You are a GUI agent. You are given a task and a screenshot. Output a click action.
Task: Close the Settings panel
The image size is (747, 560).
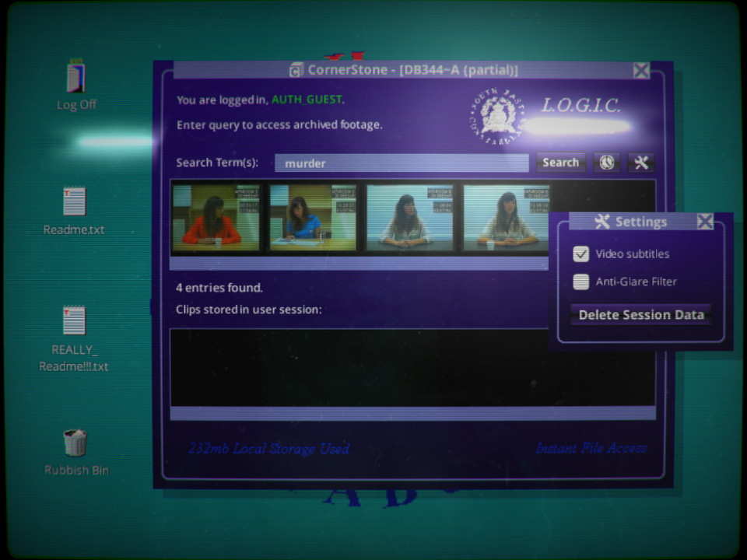[705, 222]
